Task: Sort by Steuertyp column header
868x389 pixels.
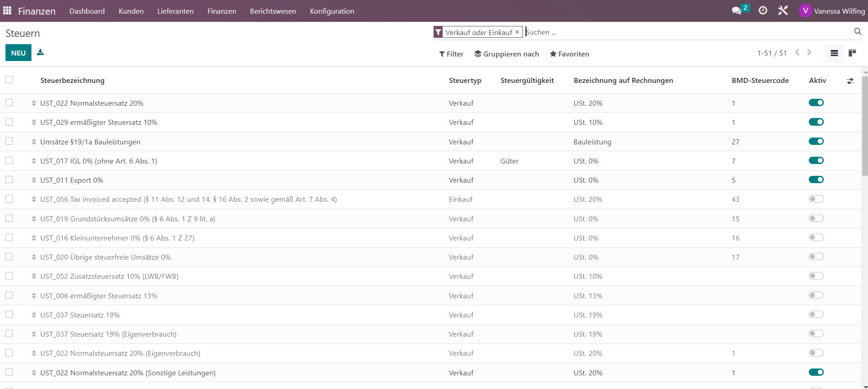Action: [465, 81]
